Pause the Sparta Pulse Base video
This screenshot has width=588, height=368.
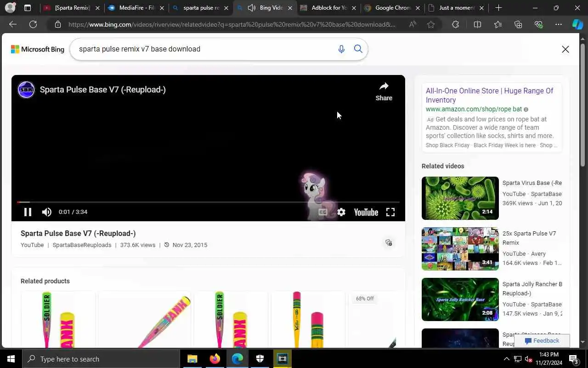(28, 212)
